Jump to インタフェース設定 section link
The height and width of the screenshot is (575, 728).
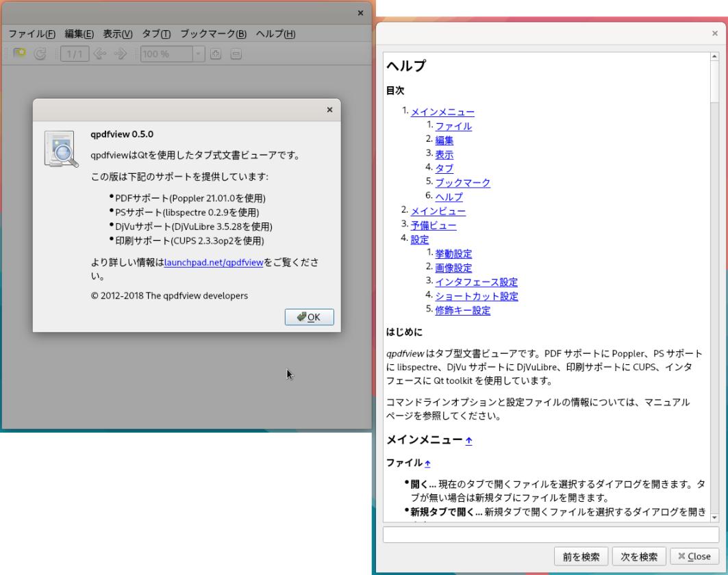point(476,282)
